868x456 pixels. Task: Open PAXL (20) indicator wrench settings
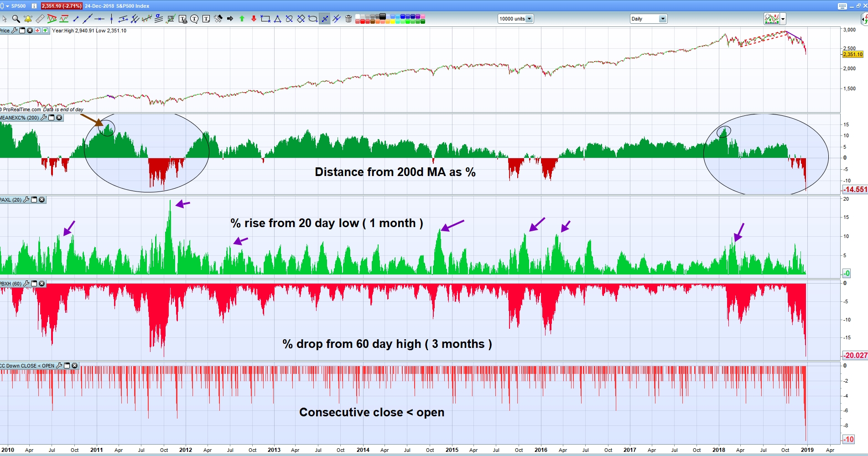pyautogui.click(x=26, y=200)
